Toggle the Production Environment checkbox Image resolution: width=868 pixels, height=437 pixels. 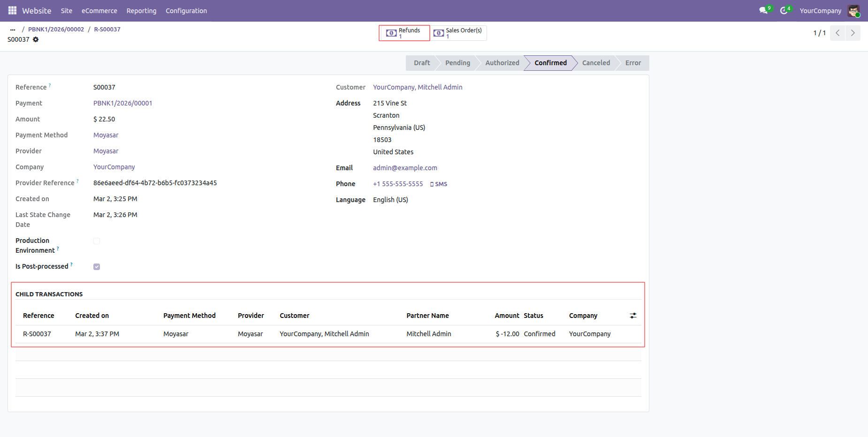coord(97,241)
